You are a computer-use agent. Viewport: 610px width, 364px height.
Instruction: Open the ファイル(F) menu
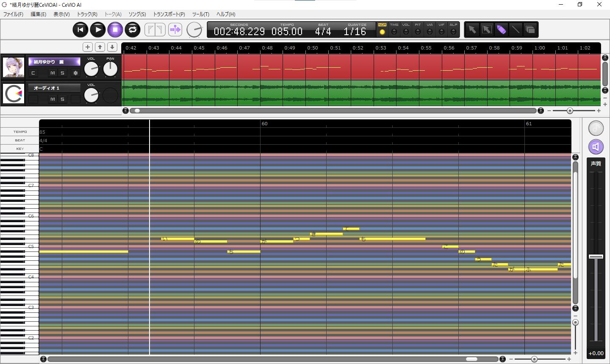[x=13, y=14]
